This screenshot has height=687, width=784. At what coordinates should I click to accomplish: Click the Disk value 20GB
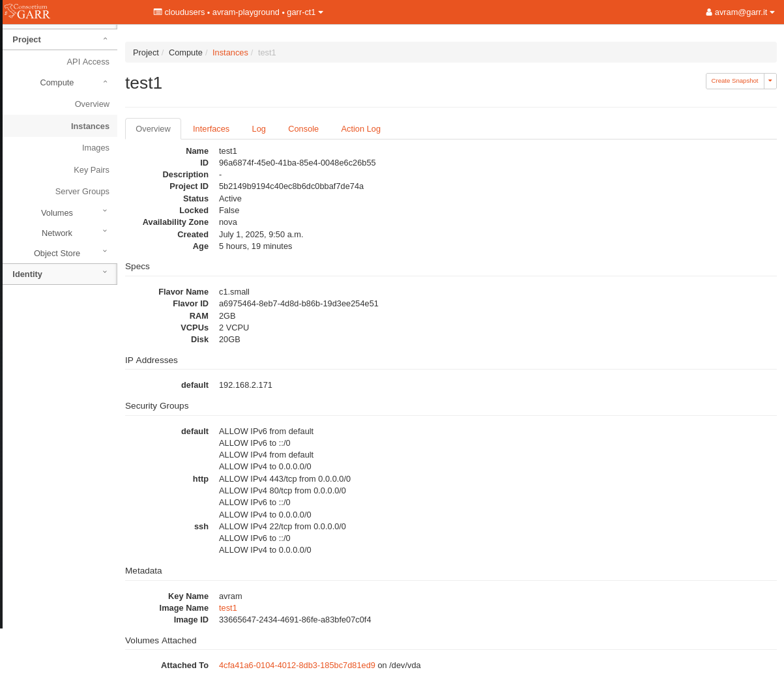tap(229, 340)
